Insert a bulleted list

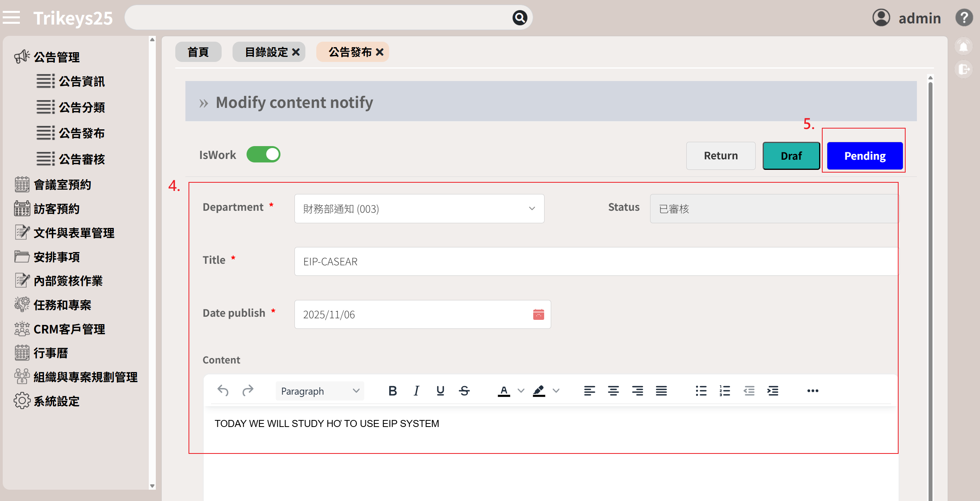(x=701, y=391)
